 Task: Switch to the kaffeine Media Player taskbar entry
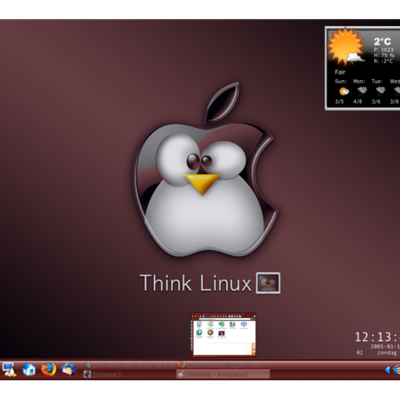pyautogui.click(x=129, y=365)
